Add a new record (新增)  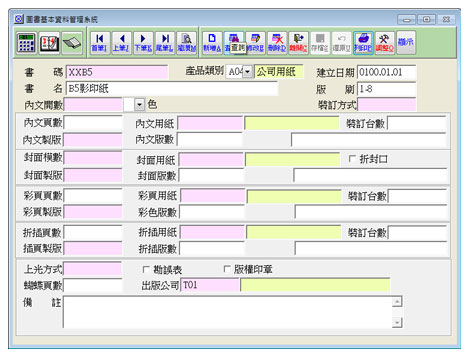click(x=212, y=43)
